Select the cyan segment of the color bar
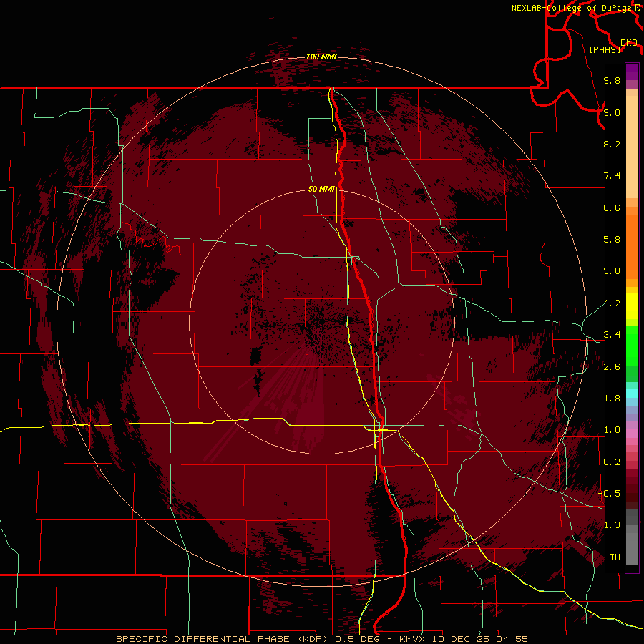Viewport: 644px width, 644px height. pyautogui.click(x=632, y=394)
